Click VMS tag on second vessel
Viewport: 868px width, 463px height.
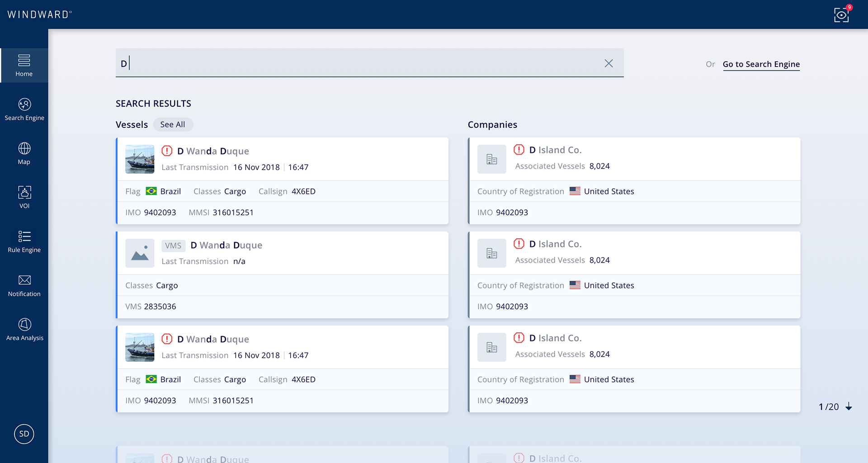[x=173, y=246]
